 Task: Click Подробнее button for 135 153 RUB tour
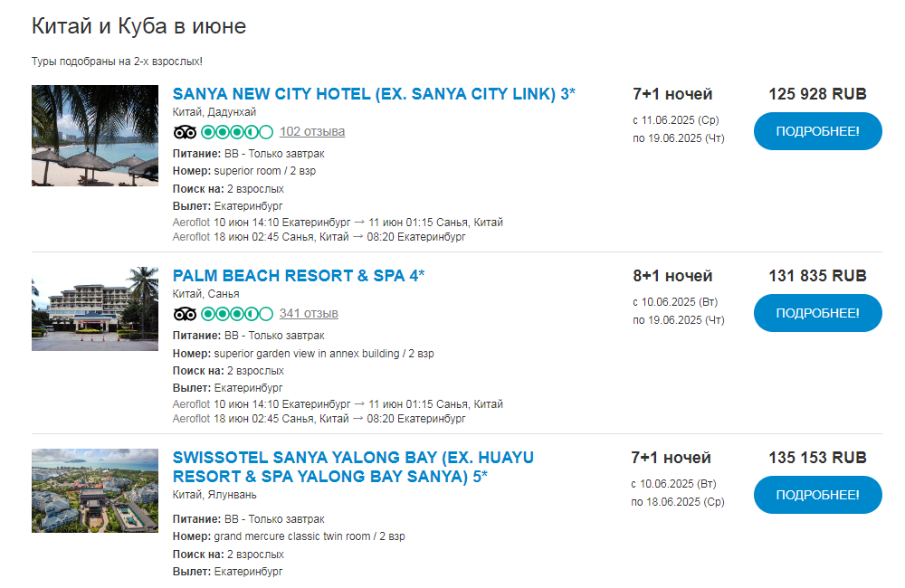click(818, 495)
